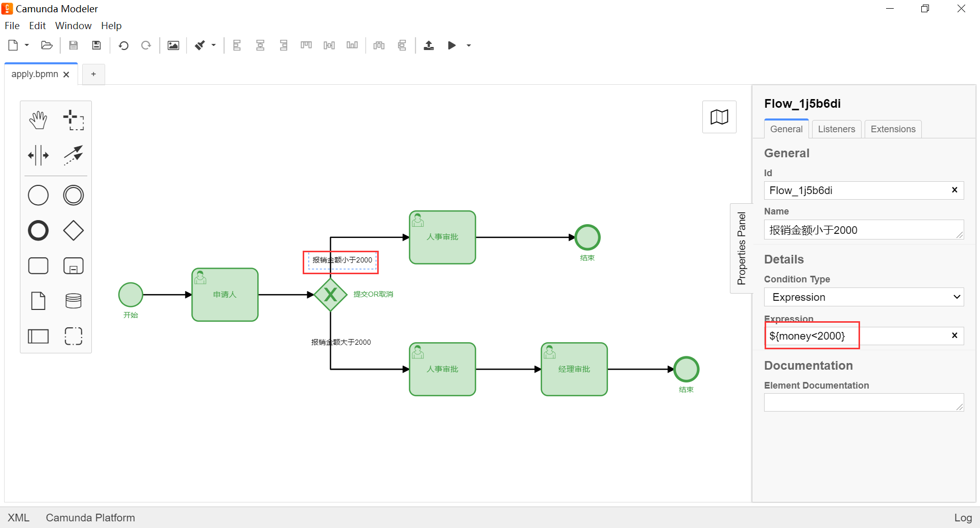Switch to XML view
Image resolution: width=980 pixels, height=528 pixels.
pyautogui.click(x=19, y=518)
